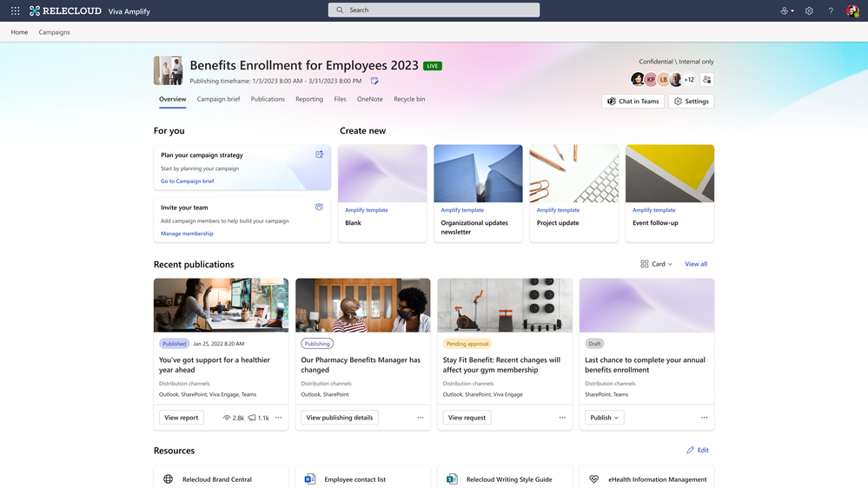Click the Draft status badge
This screenshot has width=868, height=488.
(x=594, y=344)
